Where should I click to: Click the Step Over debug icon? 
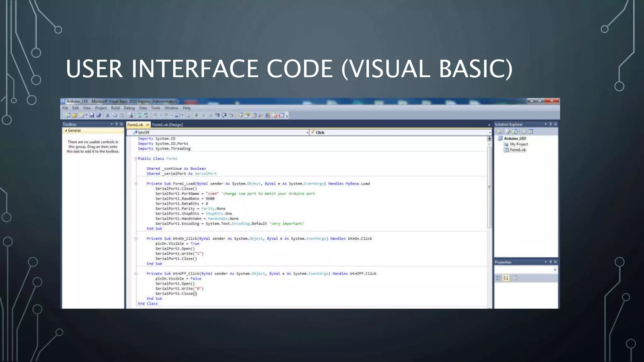224,115
